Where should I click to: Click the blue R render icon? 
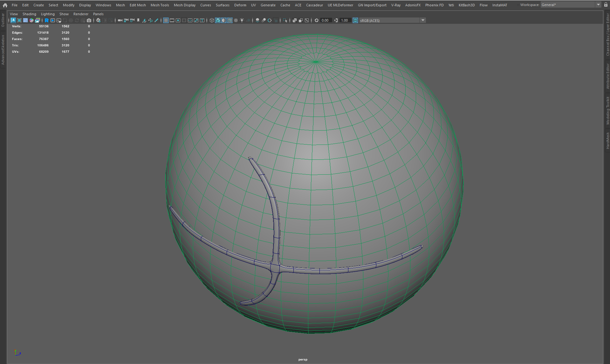(x=47, y=20)
